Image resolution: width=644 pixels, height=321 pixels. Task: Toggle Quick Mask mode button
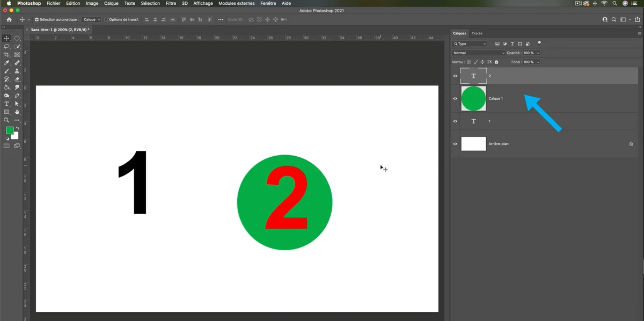pos(7,145)
